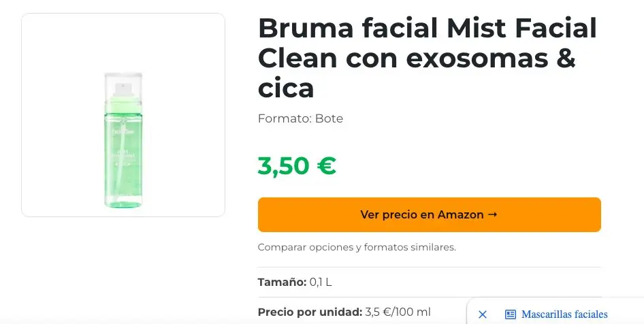Click the Bruma facial Mist product title
The image size is (644, 324).
(427, 59)
